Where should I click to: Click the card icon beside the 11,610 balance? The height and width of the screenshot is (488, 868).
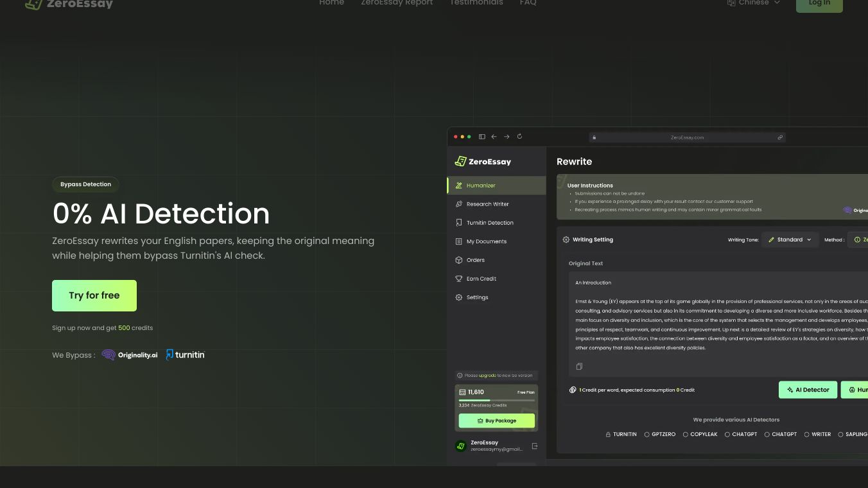tap(462, 392)
